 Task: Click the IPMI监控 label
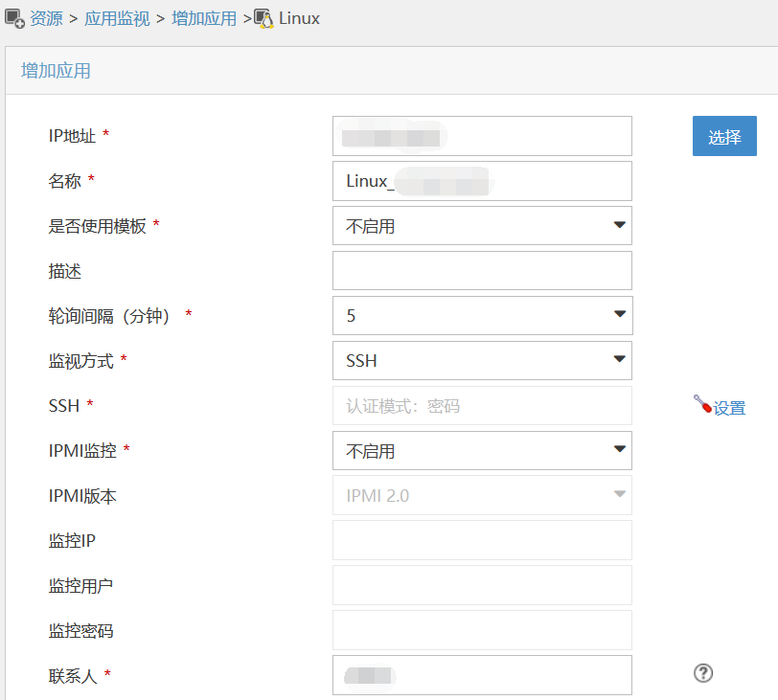point(82,451)
